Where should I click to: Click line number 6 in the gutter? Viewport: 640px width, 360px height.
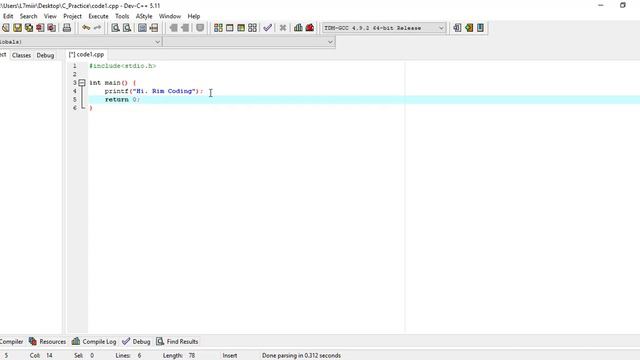[x=75, y=108]
